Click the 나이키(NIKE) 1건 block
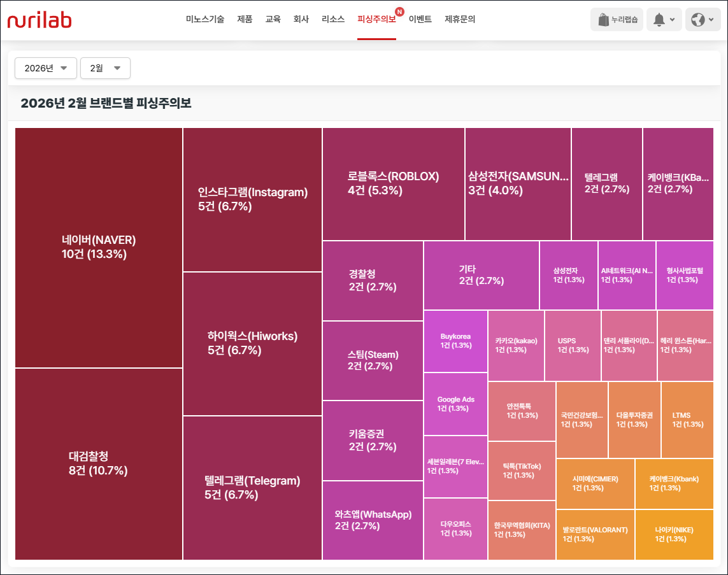 point(674,535)
